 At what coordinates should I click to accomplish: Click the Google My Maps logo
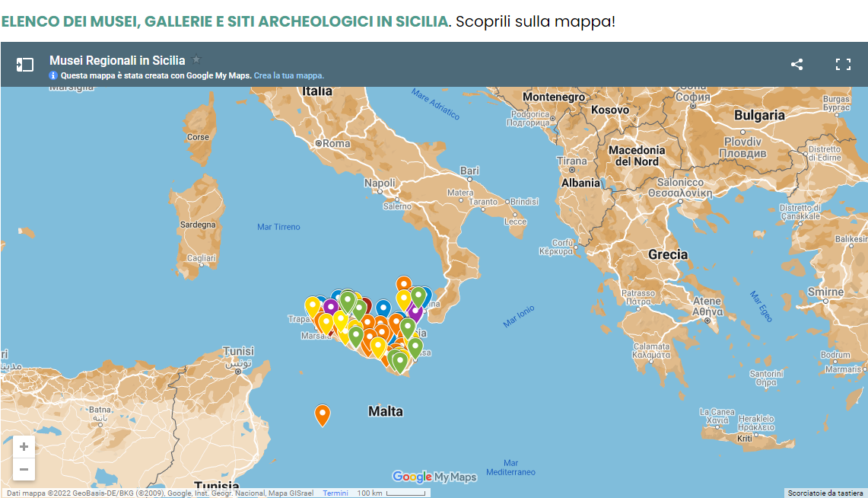[434, 477]
